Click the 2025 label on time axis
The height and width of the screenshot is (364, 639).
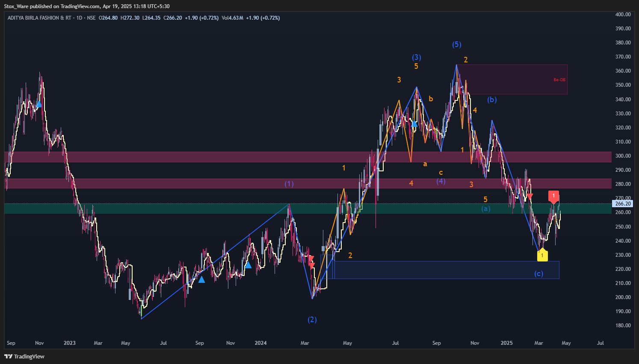[506, 343]
